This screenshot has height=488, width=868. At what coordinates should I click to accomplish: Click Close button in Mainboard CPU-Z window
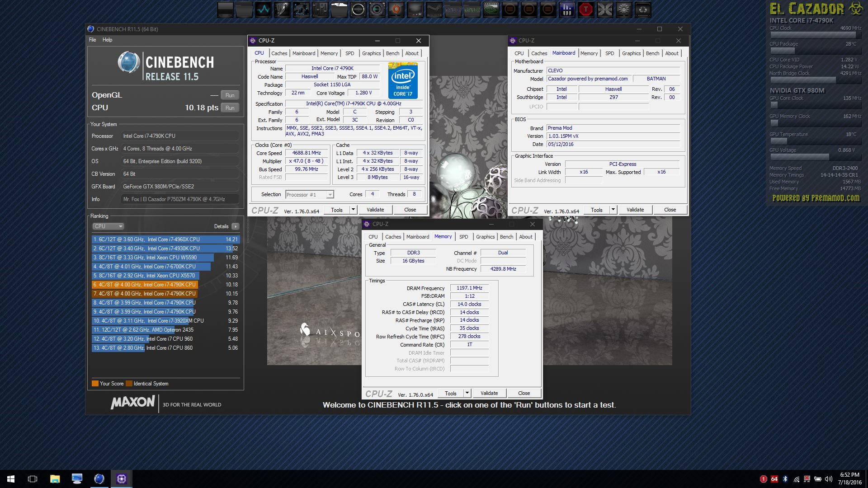pyautogui.click(x=670, y=210)
